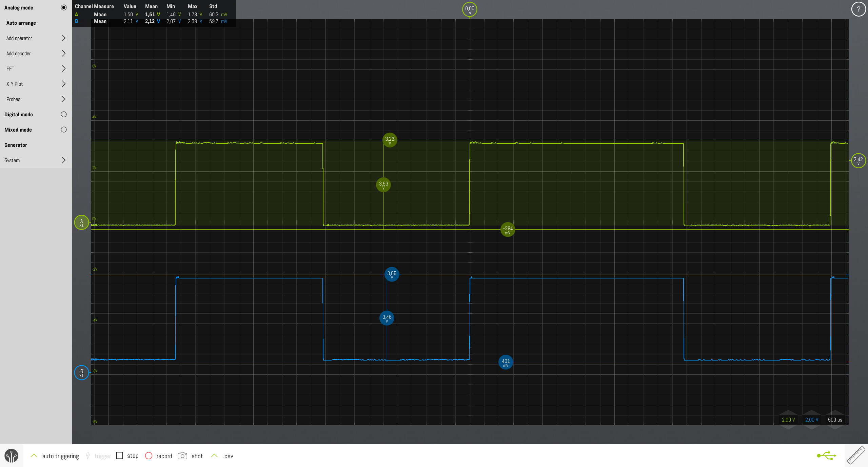Click channel B Mean value 2,12 V
This screenshot has width=868, height=467.
(153, 21)
